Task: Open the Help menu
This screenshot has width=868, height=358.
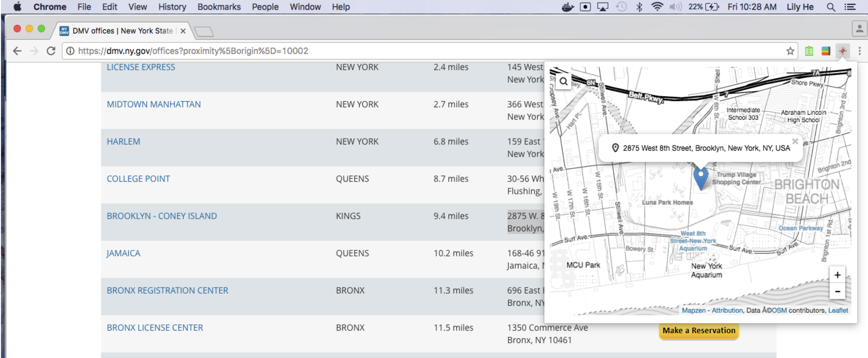Action: 341,7
